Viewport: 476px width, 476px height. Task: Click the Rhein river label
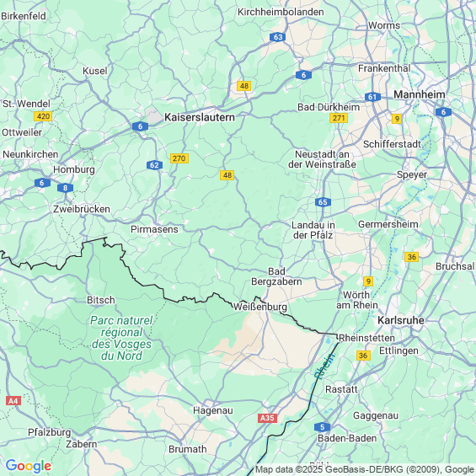325,366
